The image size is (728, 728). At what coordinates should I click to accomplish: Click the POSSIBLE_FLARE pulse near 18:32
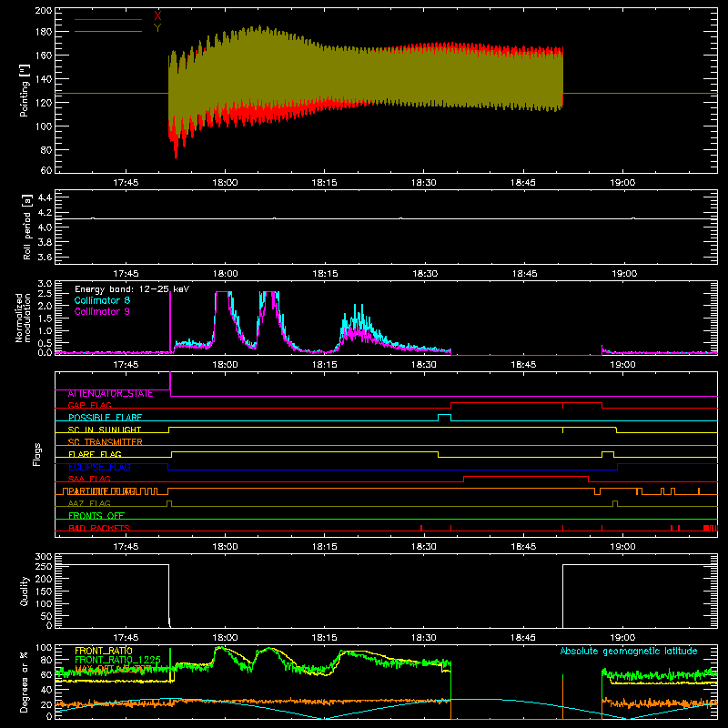point(444,418)
